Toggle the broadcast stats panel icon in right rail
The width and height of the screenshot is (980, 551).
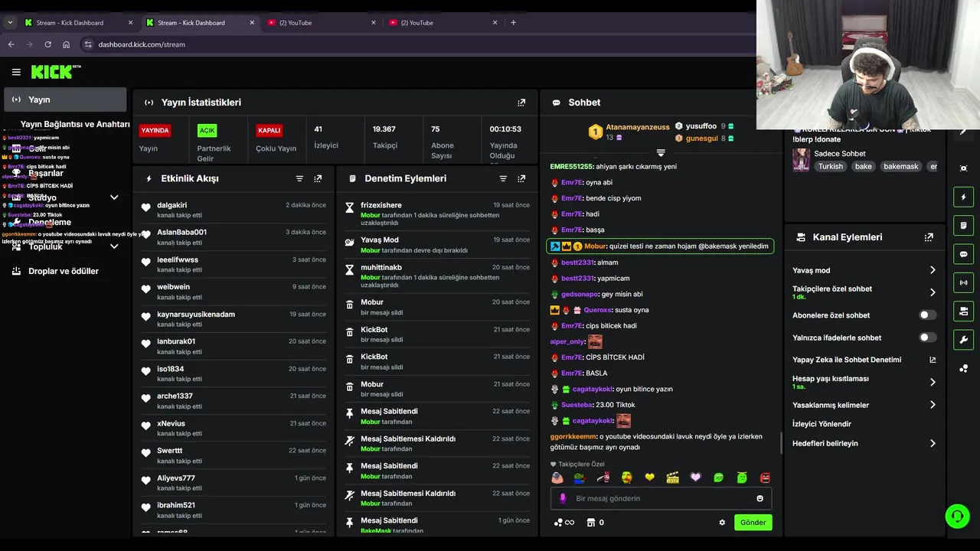963,282
